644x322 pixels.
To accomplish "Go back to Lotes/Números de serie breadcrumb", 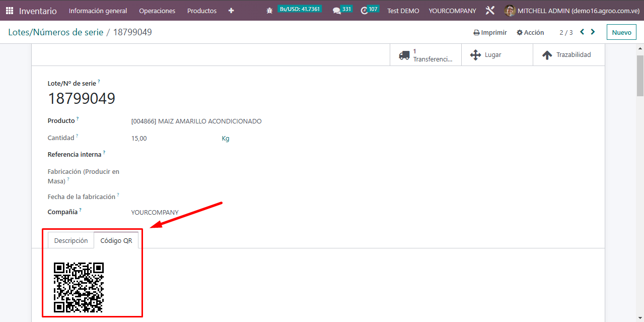I will (x=55, y=32).
